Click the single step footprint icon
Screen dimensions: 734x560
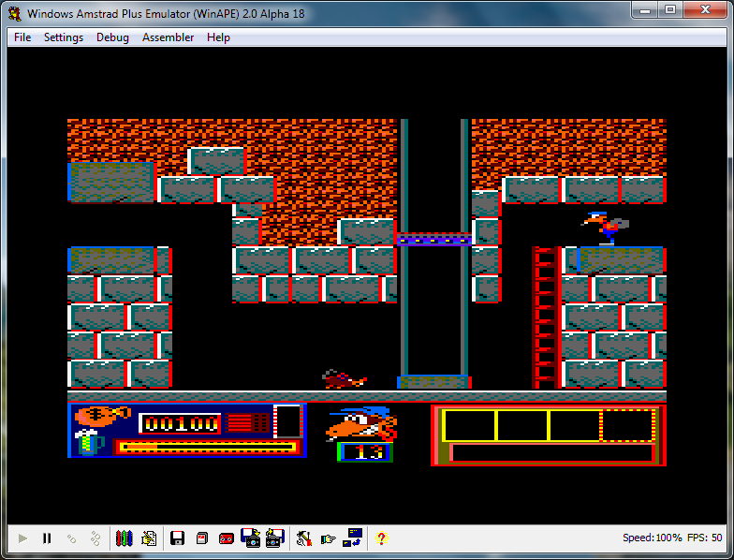(71, 538)
